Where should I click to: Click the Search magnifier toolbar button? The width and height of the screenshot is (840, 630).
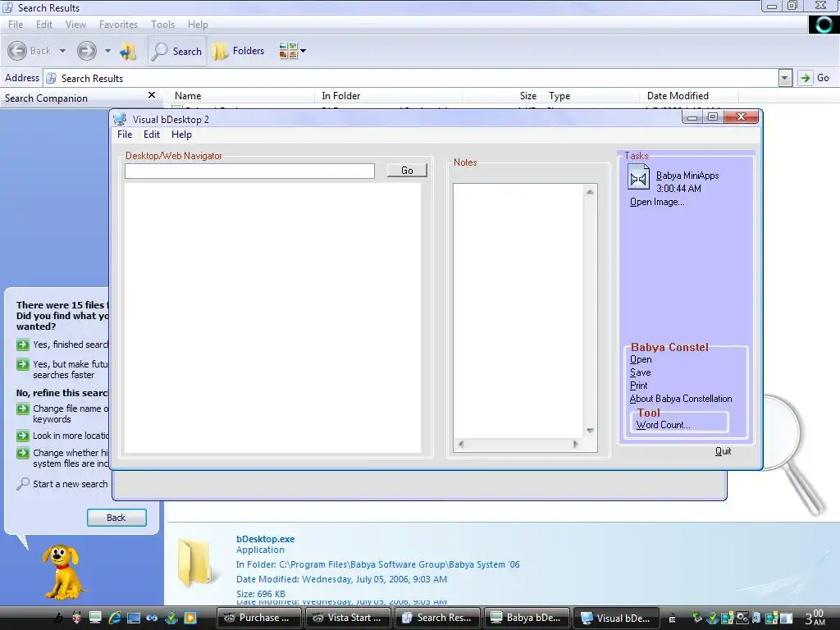click(177, 52)
